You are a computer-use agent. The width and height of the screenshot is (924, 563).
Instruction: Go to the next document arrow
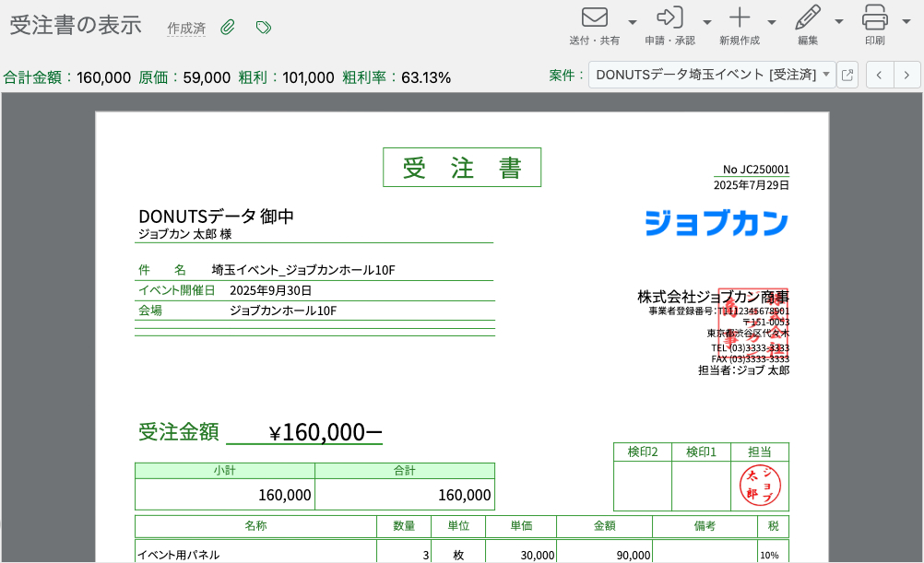click(907, 75)
